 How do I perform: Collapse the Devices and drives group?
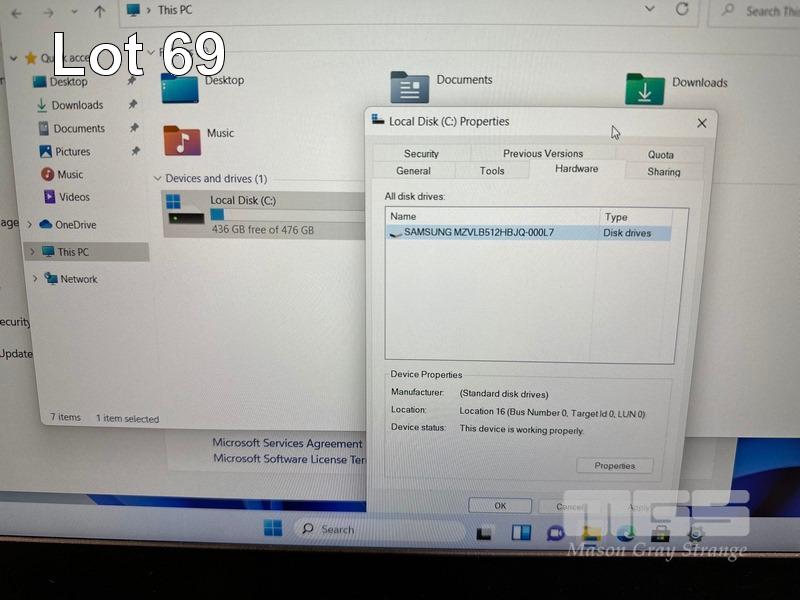coord(157,179)
